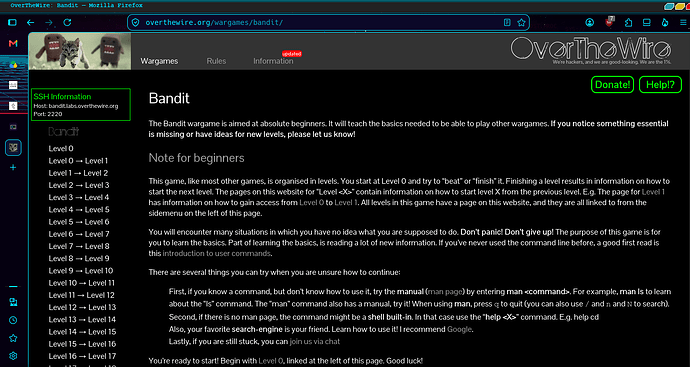Click the OverTheWire logo

(x=591, y=50)
